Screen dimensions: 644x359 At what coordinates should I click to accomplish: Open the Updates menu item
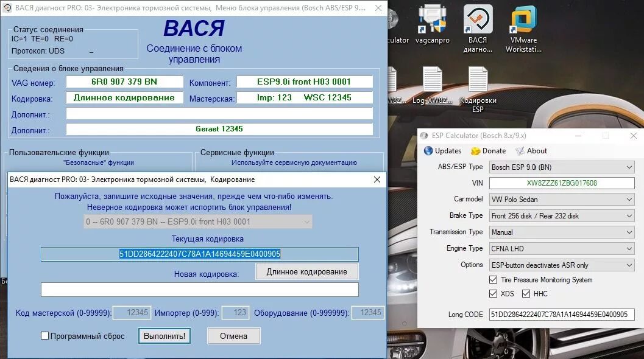click(x=443, y=151)
